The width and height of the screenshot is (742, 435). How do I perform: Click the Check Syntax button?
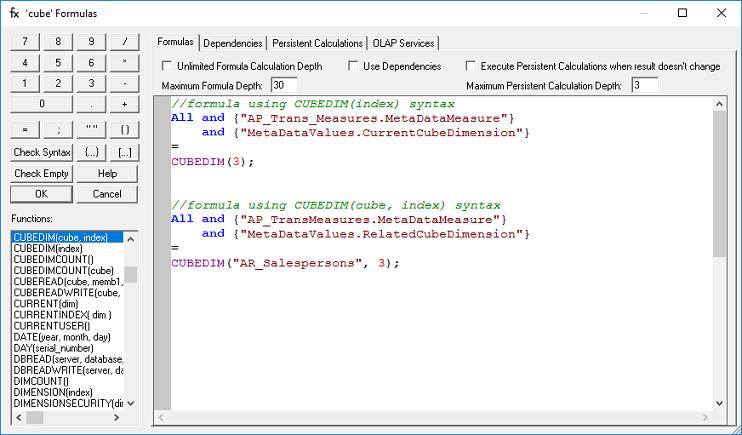point(41,152)
